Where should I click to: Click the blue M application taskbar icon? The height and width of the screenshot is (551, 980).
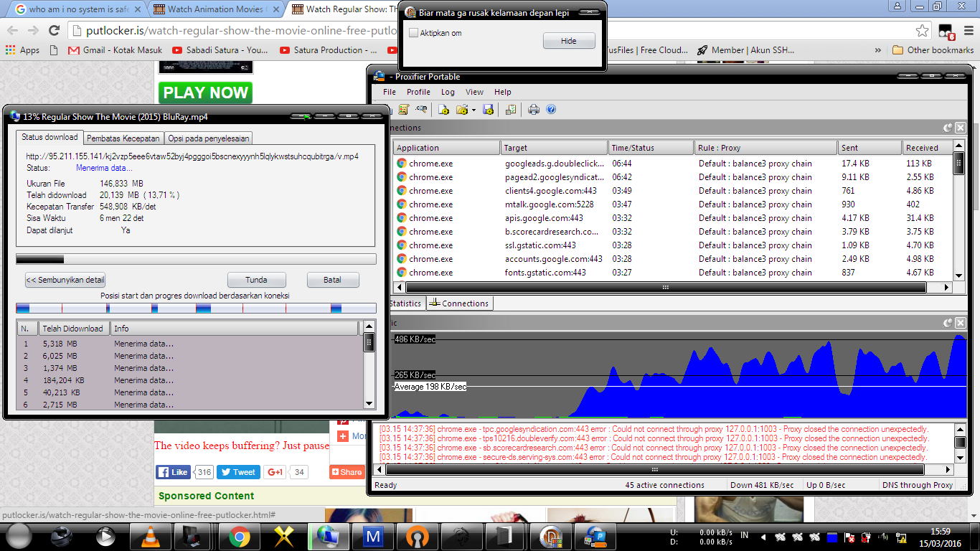click(x=373, y=537)
